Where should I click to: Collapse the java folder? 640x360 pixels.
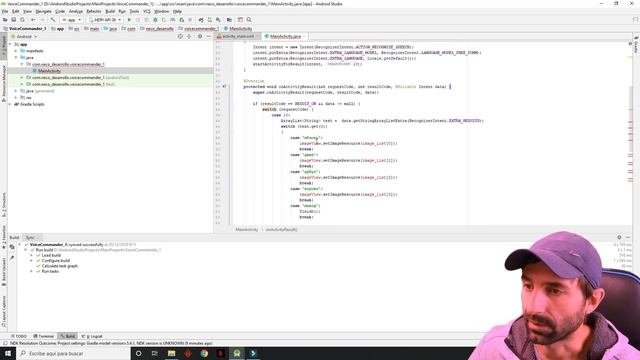pyautogui.click(x=16, y=58)
